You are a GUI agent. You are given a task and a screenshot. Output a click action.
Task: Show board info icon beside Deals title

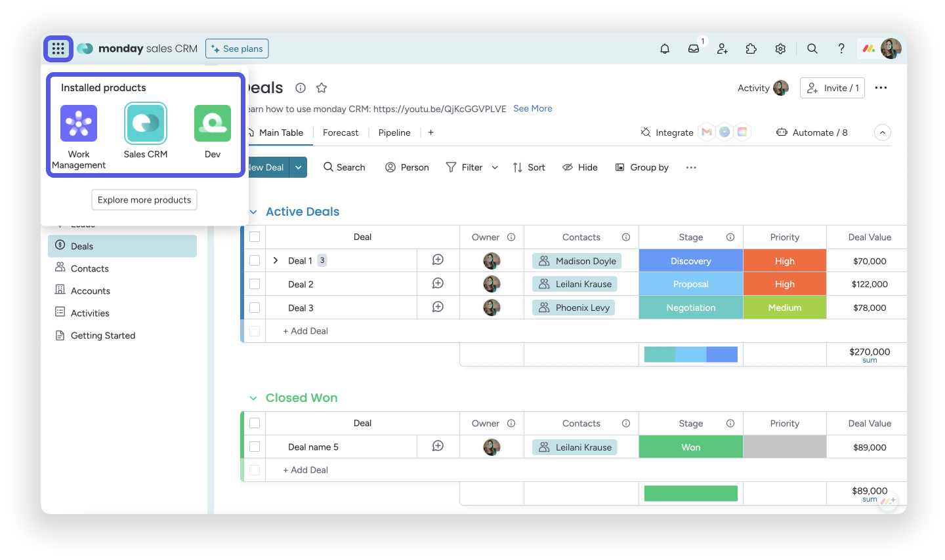(301, 88)
